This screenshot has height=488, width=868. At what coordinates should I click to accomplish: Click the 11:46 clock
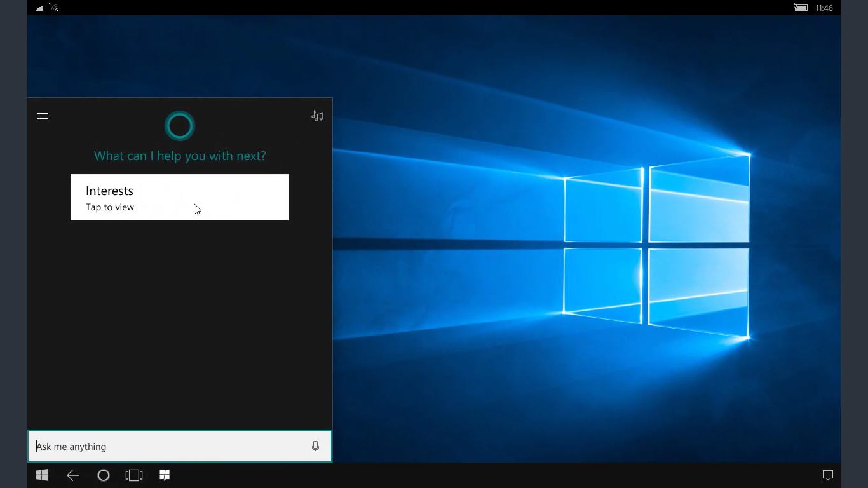(824, 8)
